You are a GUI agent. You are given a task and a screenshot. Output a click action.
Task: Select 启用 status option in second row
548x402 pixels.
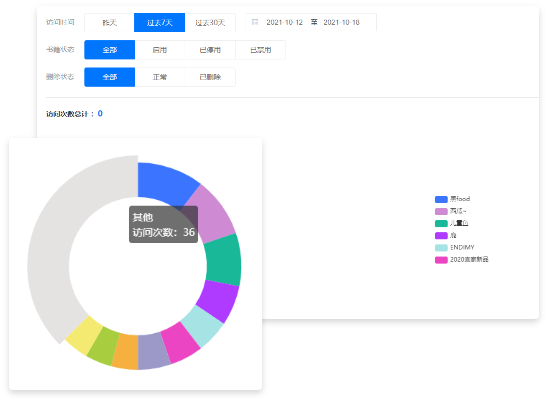click(160, 50)
